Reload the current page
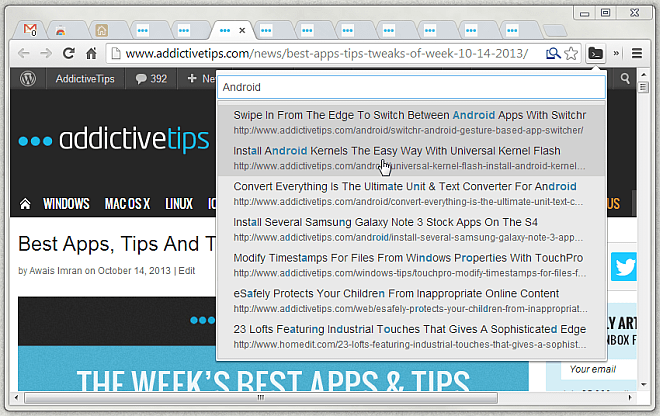Screen dimensions: 660x416 coord(69,53)
